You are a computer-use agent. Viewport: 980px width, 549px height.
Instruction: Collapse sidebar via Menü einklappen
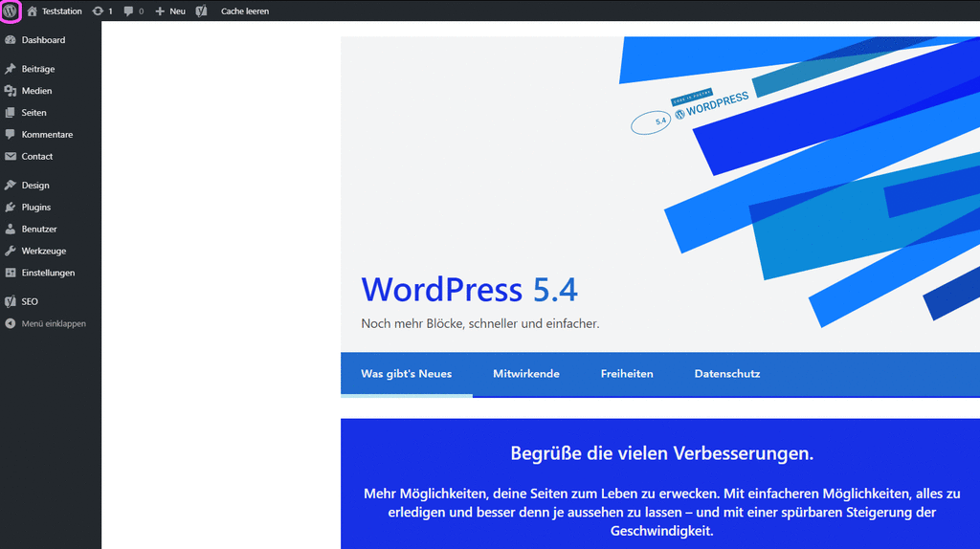pos(54,323)
